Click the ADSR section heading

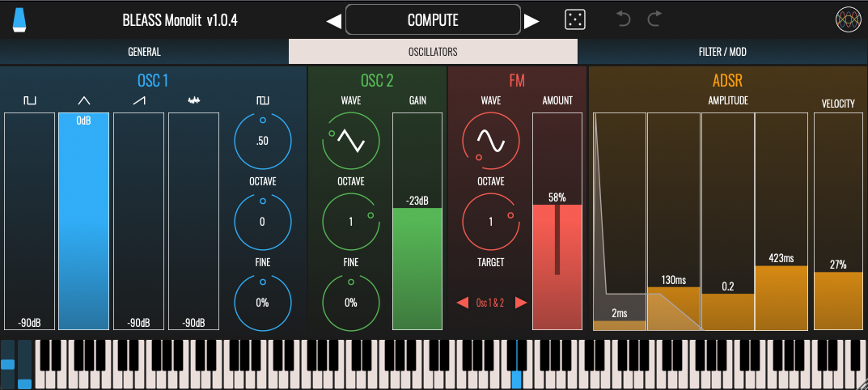pyautogui.click(x=727, y=81)
